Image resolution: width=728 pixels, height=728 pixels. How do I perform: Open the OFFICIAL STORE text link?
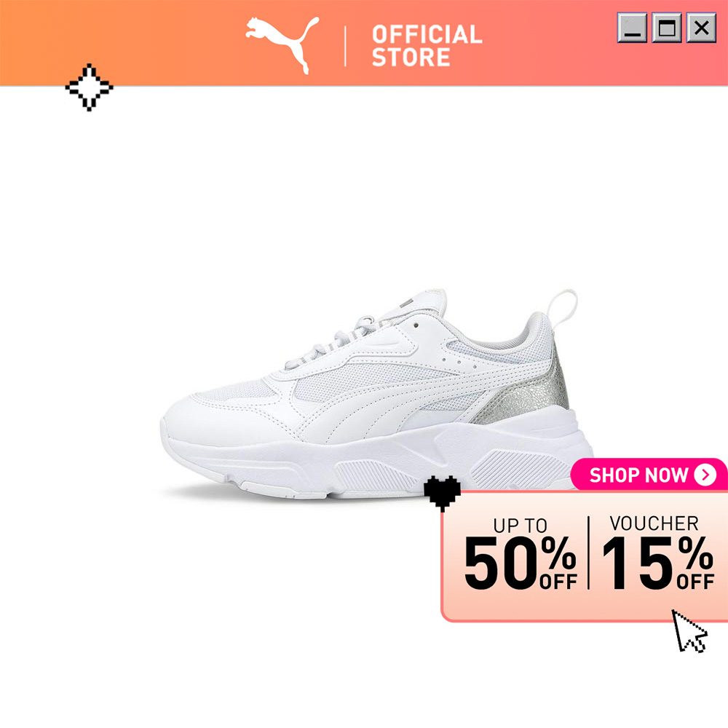427,46
